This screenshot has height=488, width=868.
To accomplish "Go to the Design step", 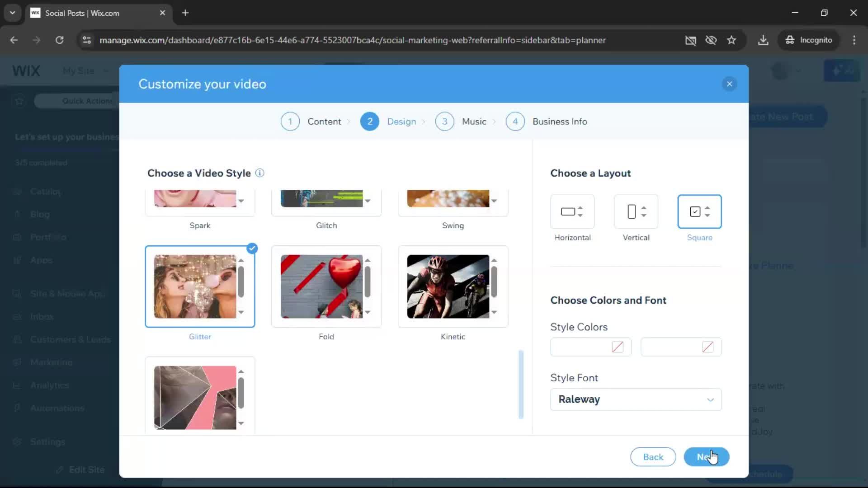I will [401, 122].
